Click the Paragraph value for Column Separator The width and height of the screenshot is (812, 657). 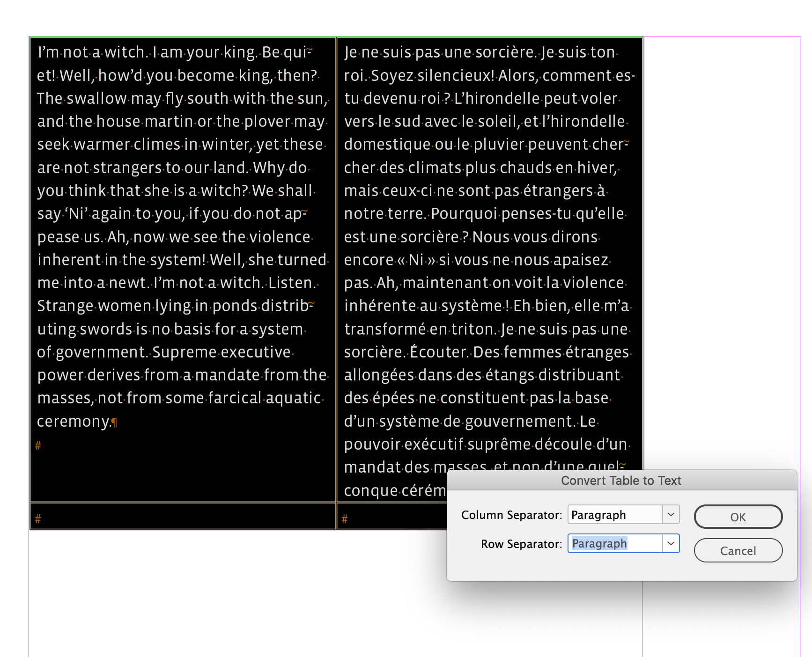[x=598, y=514]
